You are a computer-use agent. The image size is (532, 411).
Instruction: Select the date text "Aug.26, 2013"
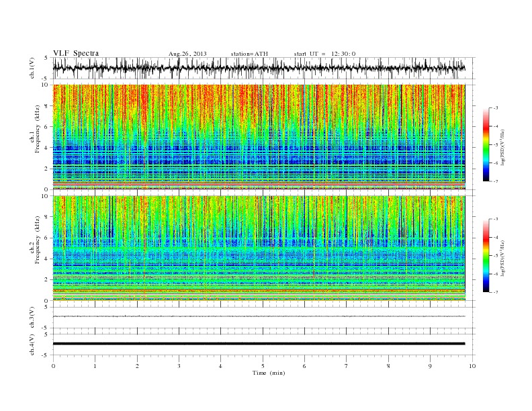coord(187,54)
